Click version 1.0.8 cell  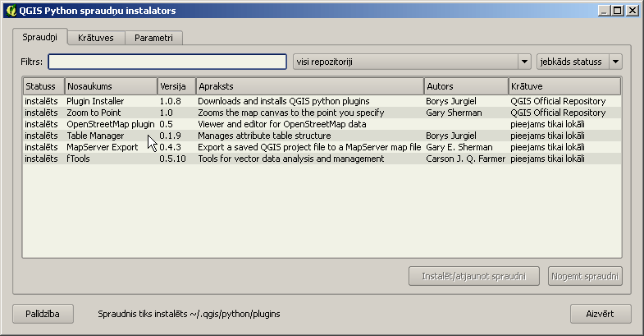170,101
